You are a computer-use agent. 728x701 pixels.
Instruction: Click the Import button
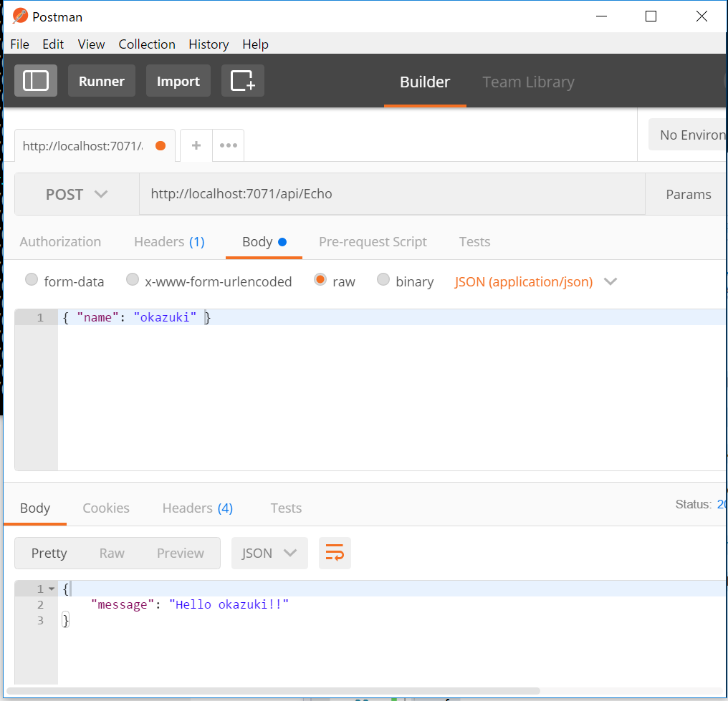coord(178,81)
